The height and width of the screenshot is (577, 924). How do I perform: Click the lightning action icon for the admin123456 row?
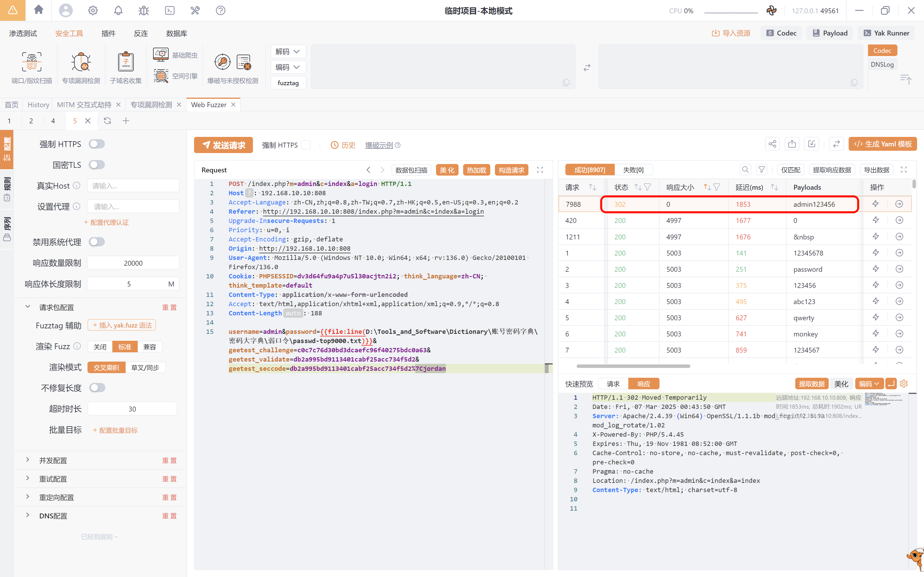[875, 204]
